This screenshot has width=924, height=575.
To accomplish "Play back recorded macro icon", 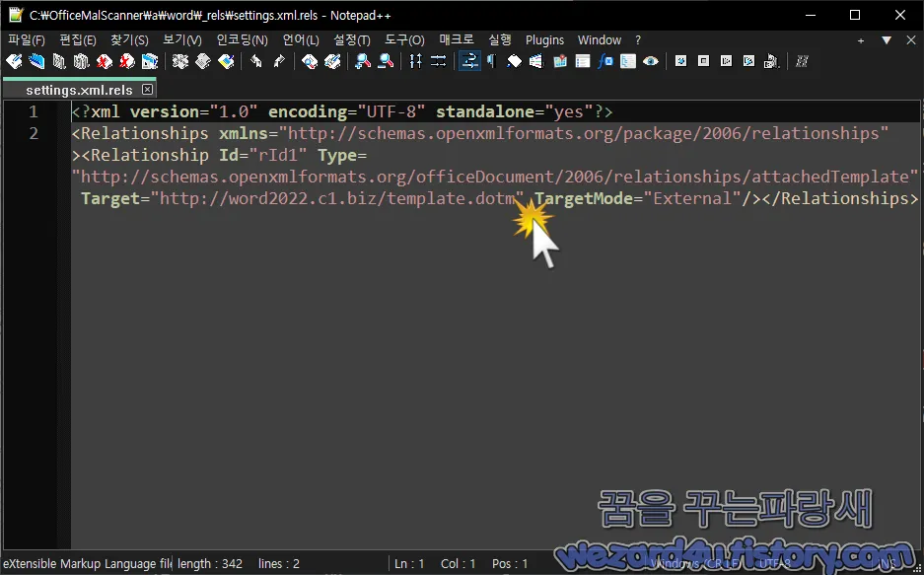I will pos(726,61).
